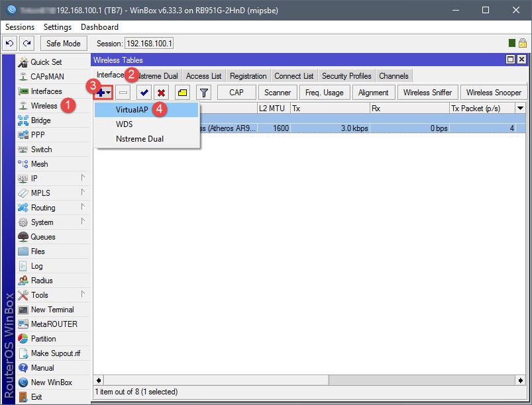This screenshot has width=532, height=405.
Task: Click Exit in the sidebar
Action: (x=53, y=397)
